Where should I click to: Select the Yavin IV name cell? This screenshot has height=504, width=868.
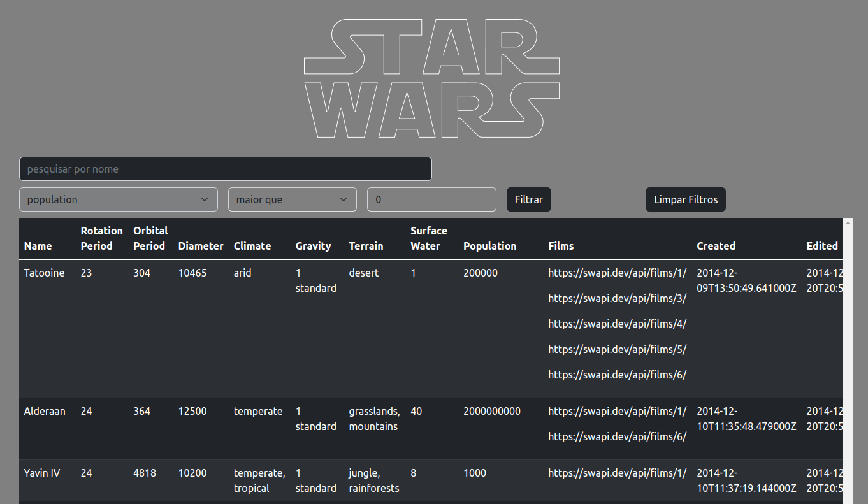(42, 473)
